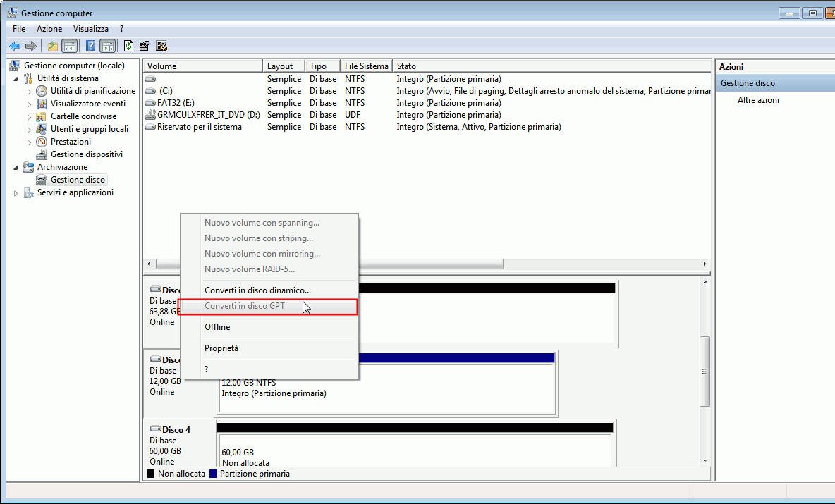835x504 pixels.
Task: Select Gestione disco tree item
Action: coord(78,180)
